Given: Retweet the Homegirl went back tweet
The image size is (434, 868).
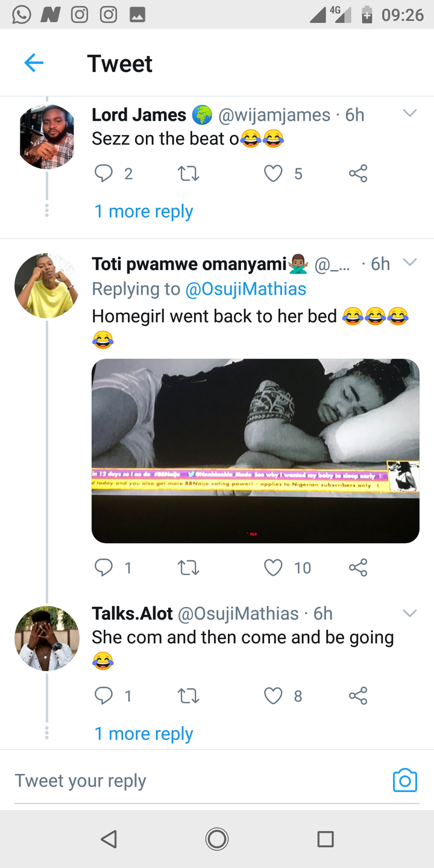Looking at the screenshot, I should [x=189, y=567].
